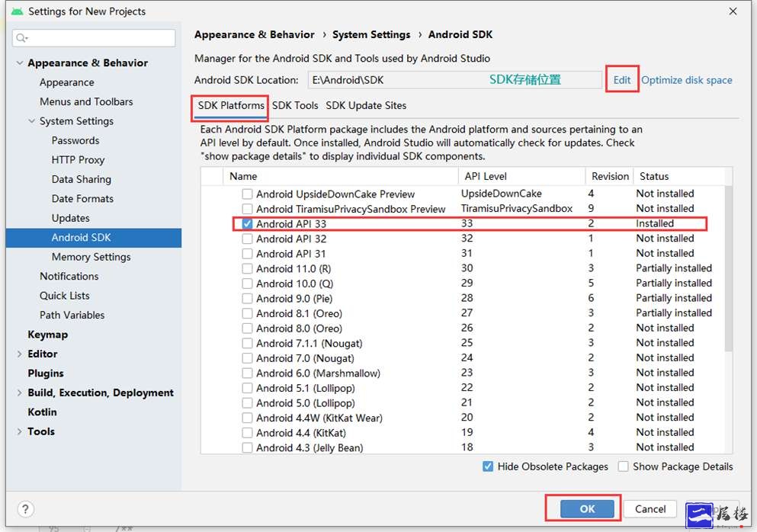Open the Plugins settings page
The height and width of the screenshot is (532, 757).
pyautogui.click(x=46, y=373)
